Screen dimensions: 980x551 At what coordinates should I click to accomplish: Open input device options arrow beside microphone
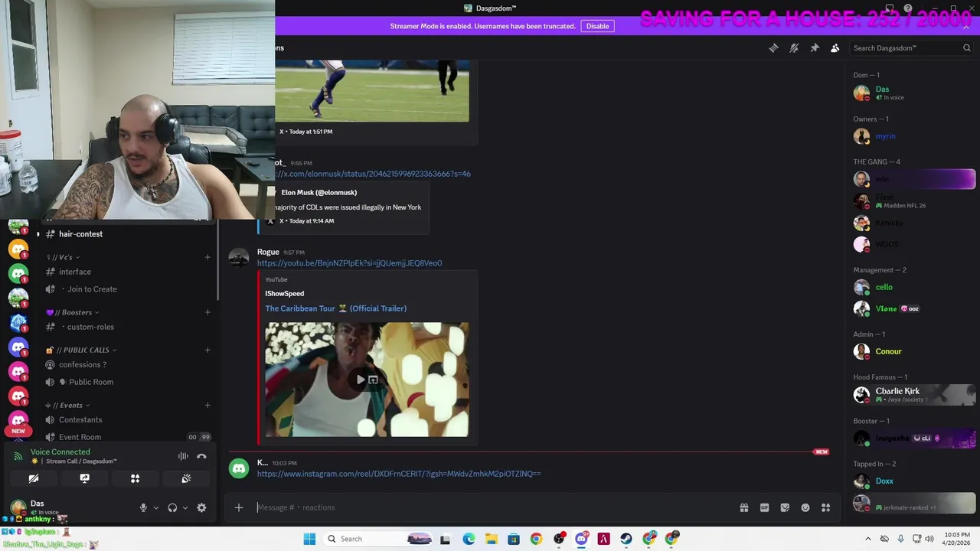coord(155,507)
